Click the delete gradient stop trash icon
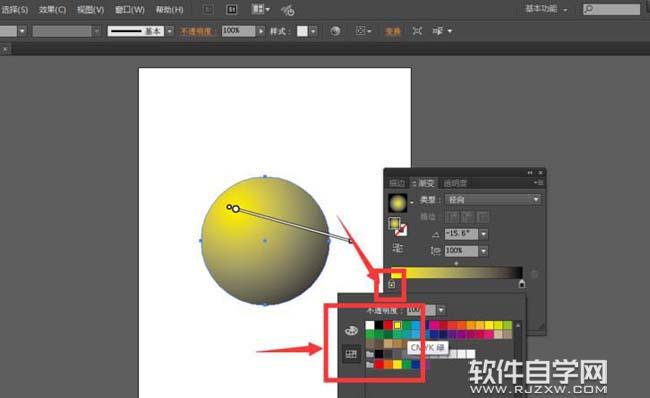The width and height of the screenshot is (650, 398). [534, 274]
